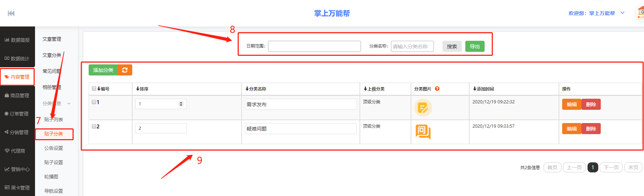Open 文章管理 in the content menu

coord(52,39)
